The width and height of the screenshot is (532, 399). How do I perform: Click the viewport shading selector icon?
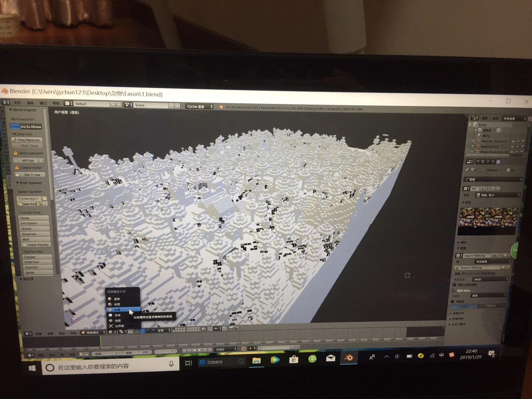click(111, 332)
